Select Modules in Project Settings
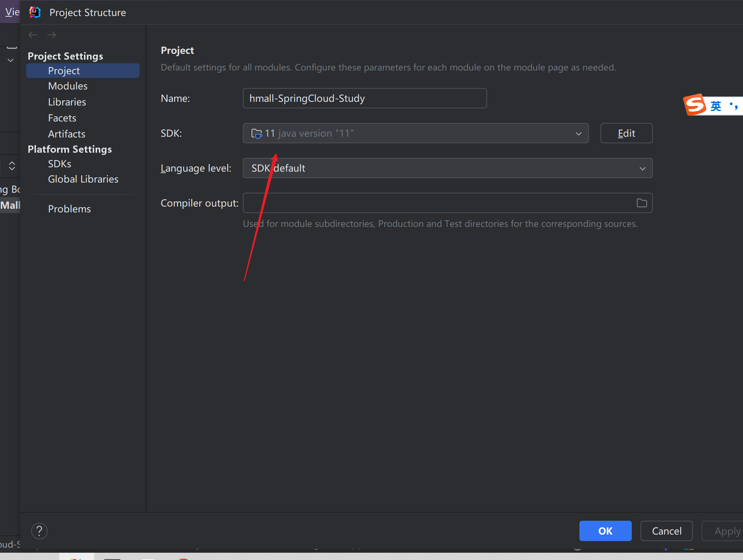 tap(68, 86)
